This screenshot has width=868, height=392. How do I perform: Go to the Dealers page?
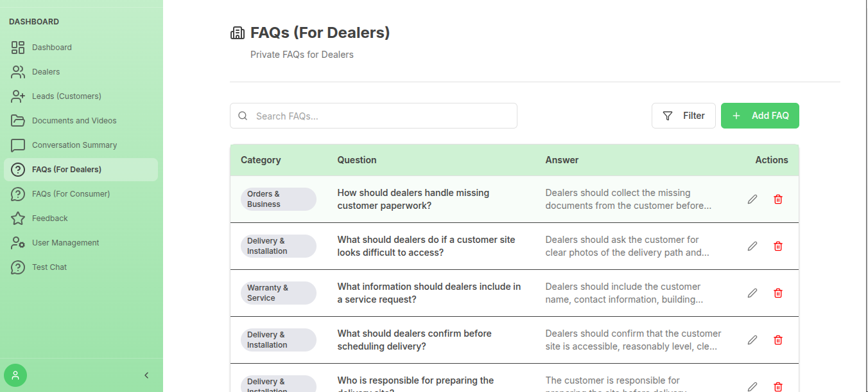click(81, 72)
